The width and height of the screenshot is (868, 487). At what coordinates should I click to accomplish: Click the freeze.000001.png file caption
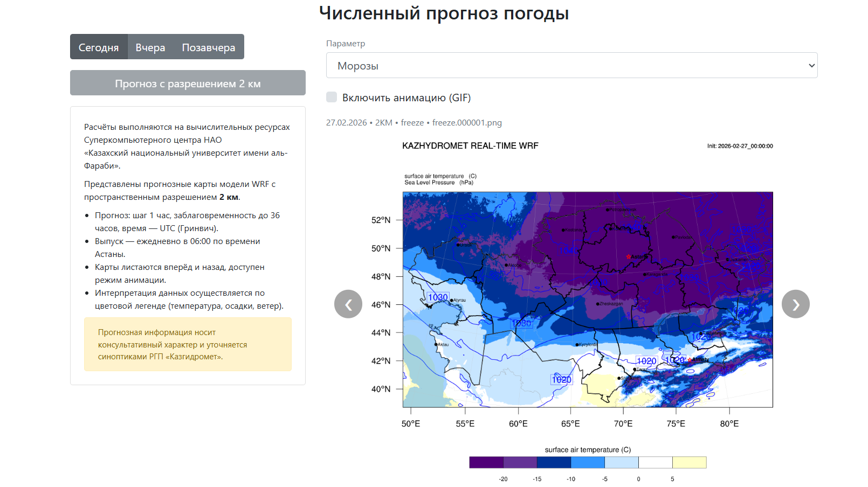[x=467, y=123]
